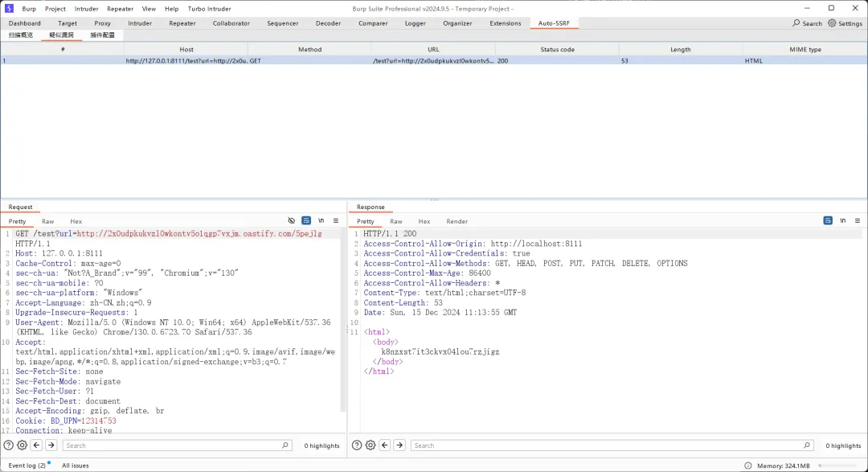Image resolution: width=868 pixels, height=472 pixels.
Task: Click the Request search settings gear icon
Action: click(x=22, y=445)
